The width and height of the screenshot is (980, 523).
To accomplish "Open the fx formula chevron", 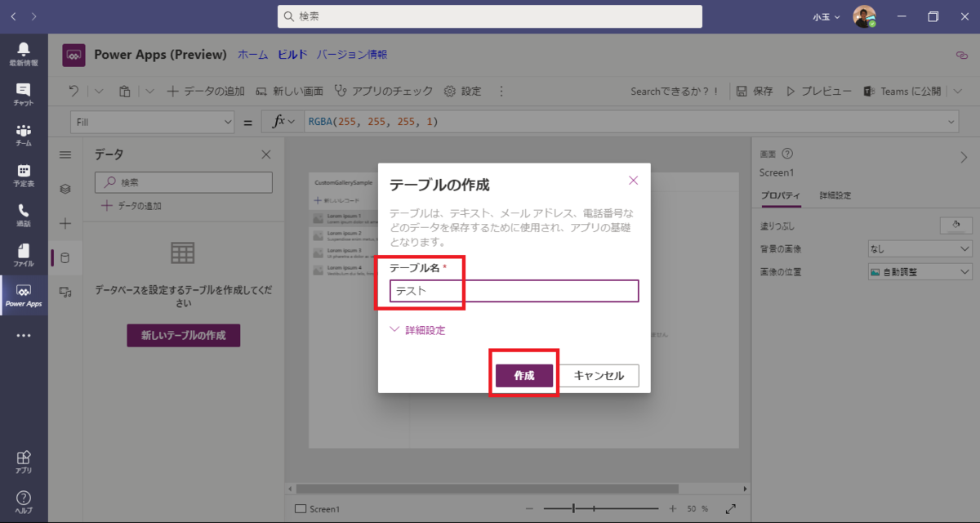I will [x=291, y=122].
